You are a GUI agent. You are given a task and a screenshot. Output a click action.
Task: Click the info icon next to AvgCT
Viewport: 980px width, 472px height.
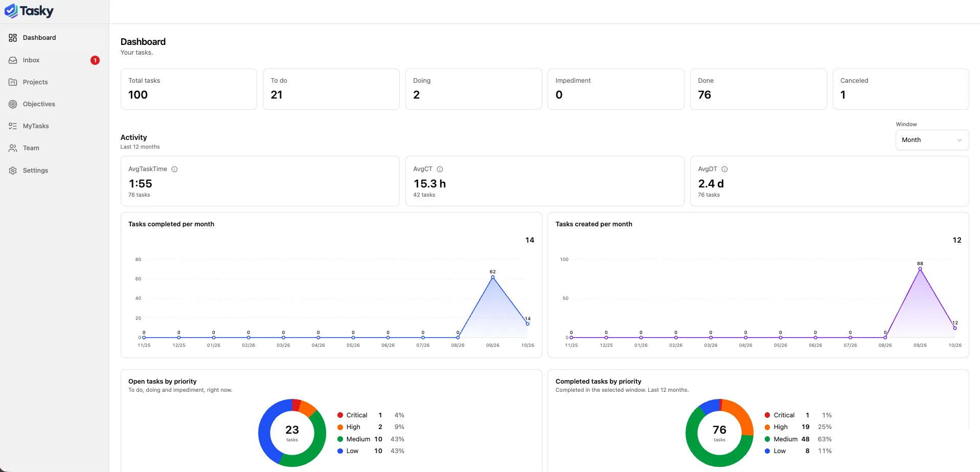(x=440, y=169)
